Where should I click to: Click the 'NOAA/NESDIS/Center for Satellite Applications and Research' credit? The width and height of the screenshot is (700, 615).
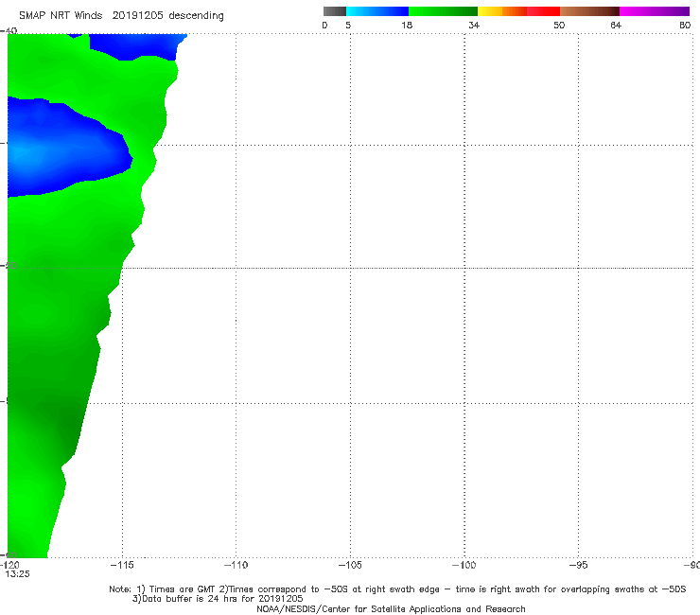391,609
